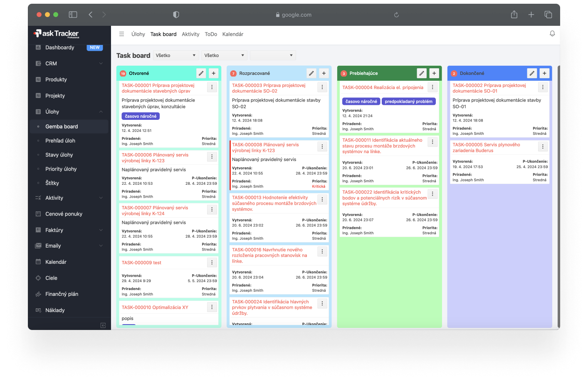Edit the Dokončené column using its pencil icon
The image size is (588, 382).
point(532,73)
